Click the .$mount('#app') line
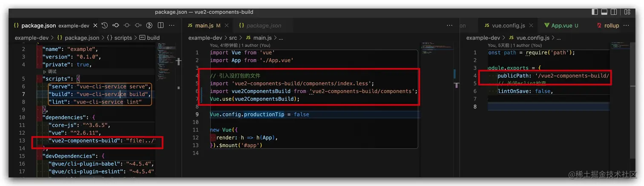 236,145
